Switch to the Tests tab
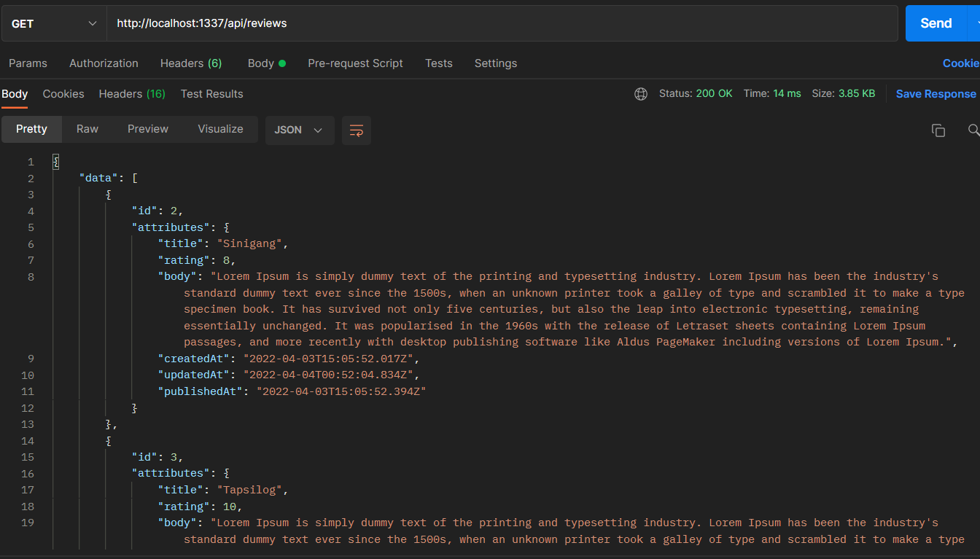980x559 pixels. tap(439, 63)
